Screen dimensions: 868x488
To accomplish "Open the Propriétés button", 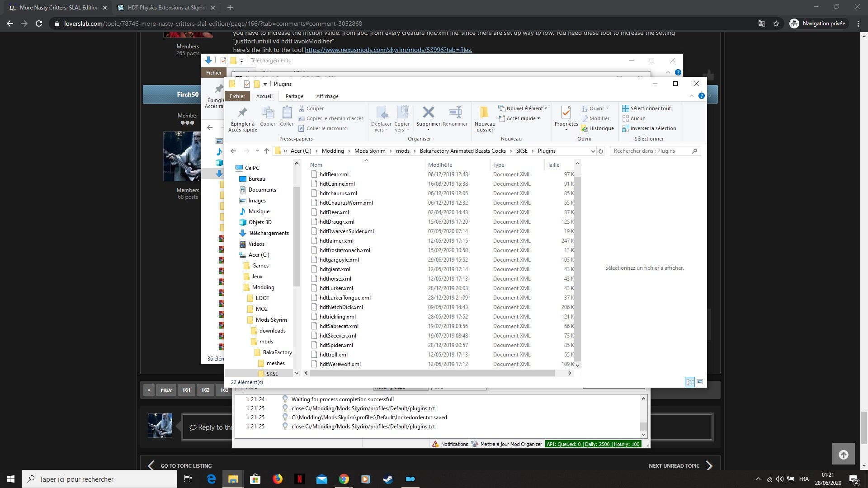I will (566, 118).
